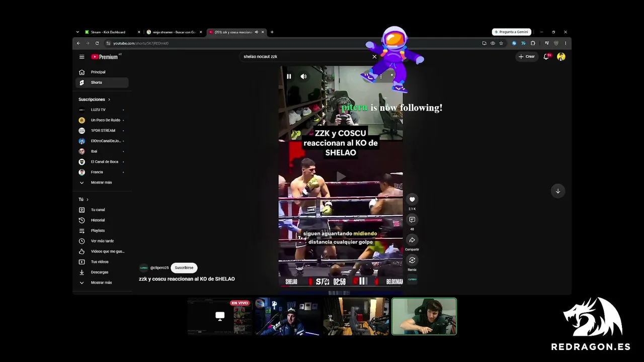The image size is (644, 362).
Task: Open the LUZU TV subscription
Action: (x=102, y=110)
